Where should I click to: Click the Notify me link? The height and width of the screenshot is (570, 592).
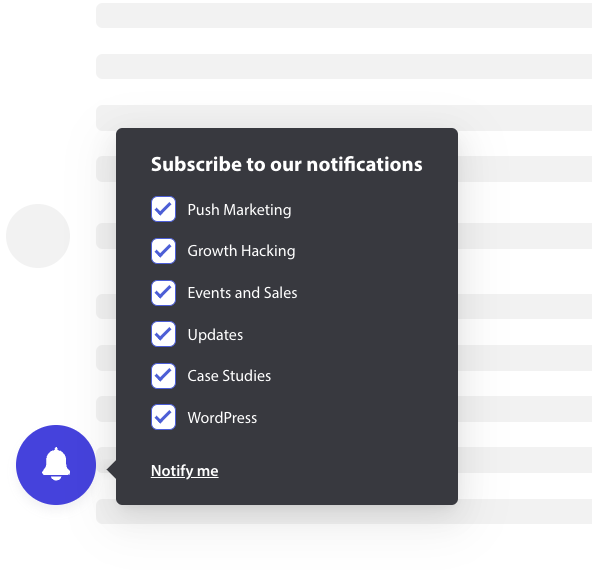pyautogui.click(x=185, y=471)
